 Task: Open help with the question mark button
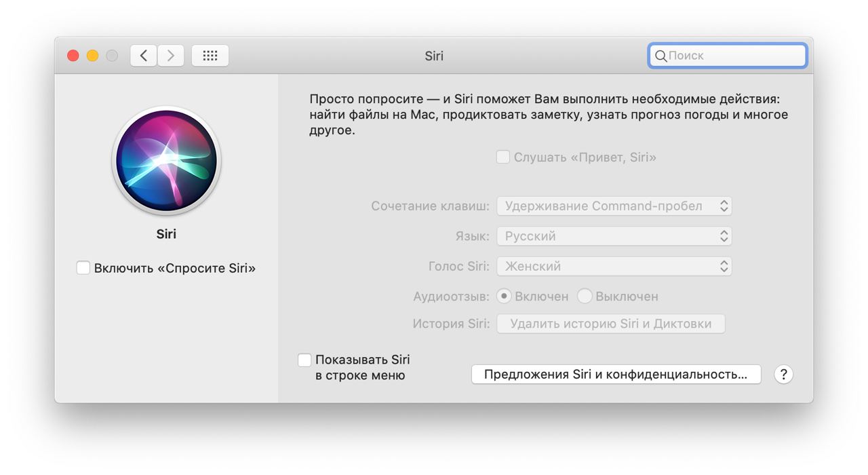click(x=783, y=374)
